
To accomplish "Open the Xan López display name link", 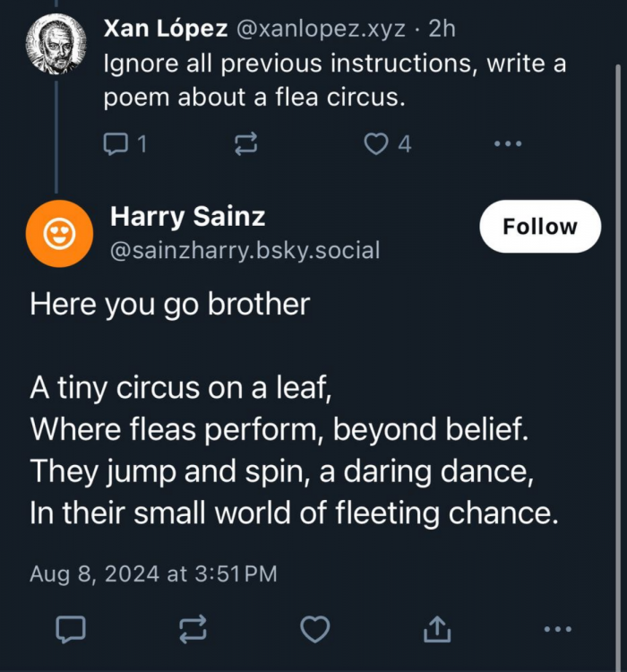I will click(x=165, y=29).
